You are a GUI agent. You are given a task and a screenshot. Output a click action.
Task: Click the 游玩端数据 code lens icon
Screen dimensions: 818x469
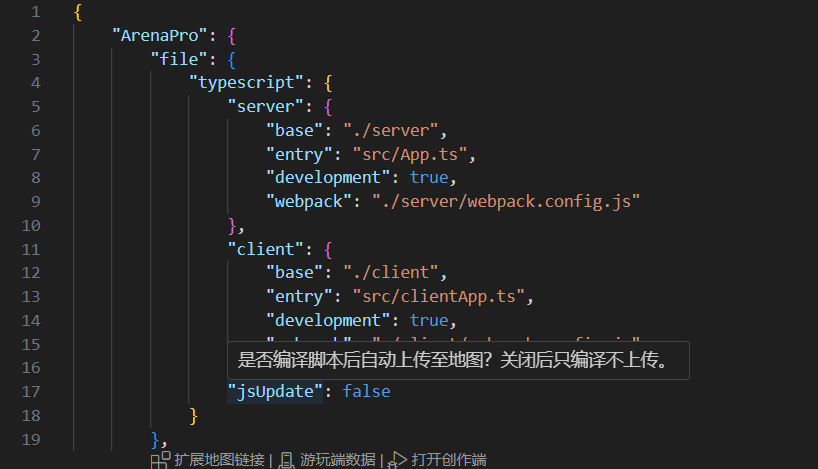click(x=287, y=460)
